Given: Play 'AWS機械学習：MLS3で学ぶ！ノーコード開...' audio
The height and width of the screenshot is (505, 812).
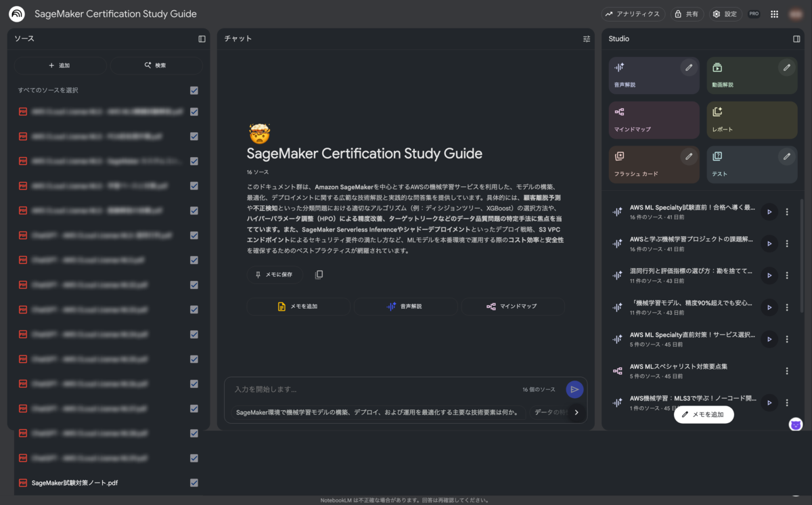Looking at the screenshot, I should click(x=769, y=403).
